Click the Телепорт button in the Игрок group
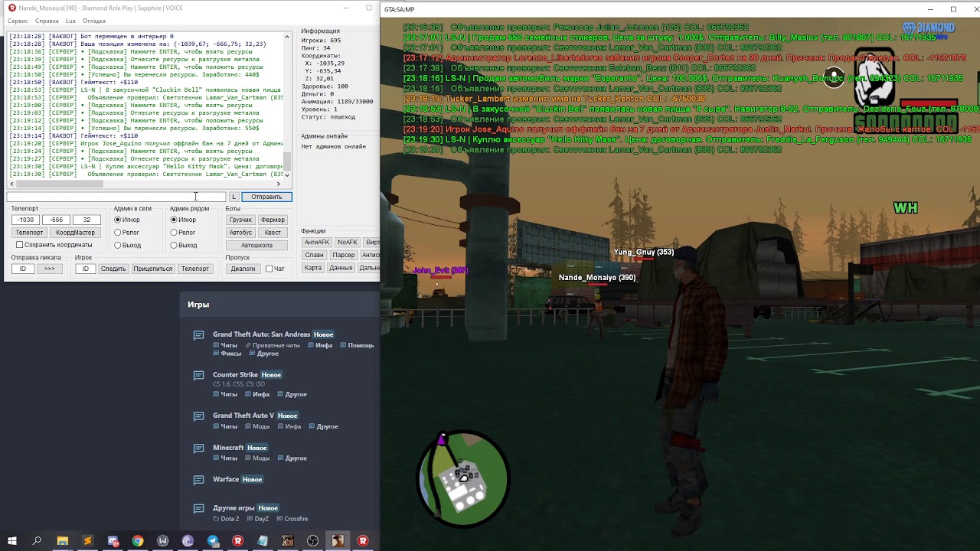 [194, 269]
